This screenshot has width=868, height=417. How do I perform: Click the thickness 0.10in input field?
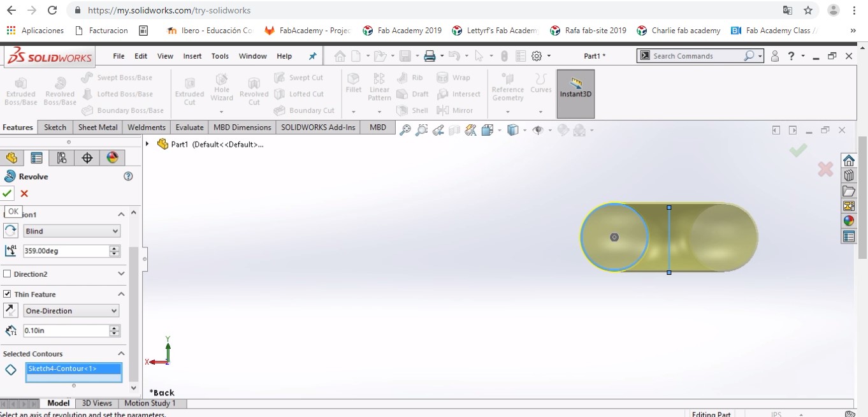point(66,331)
